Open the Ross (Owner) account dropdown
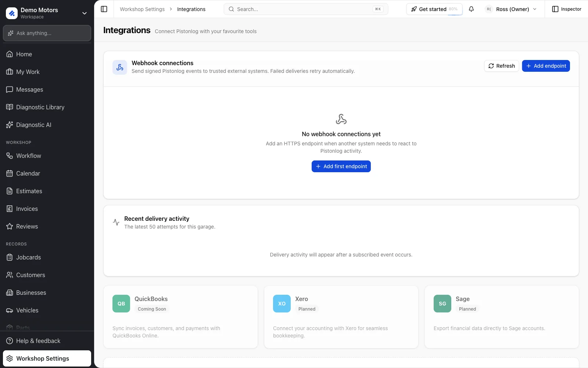Viewport: 588px width, 368px height. (511, 9)
